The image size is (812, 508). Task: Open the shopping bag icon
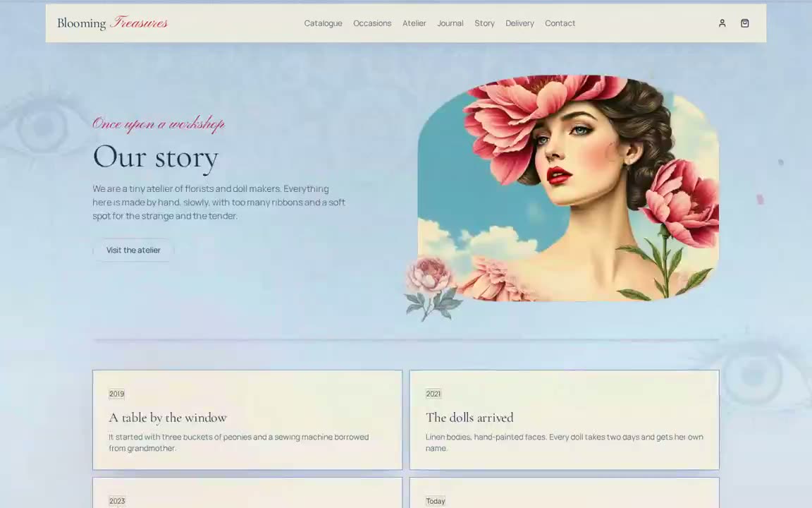pyautogui.click(x=744, y=23)
